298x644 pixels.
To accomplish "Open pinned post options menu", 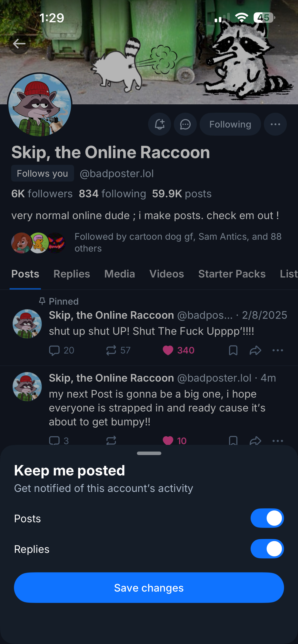I will point(278,350).
